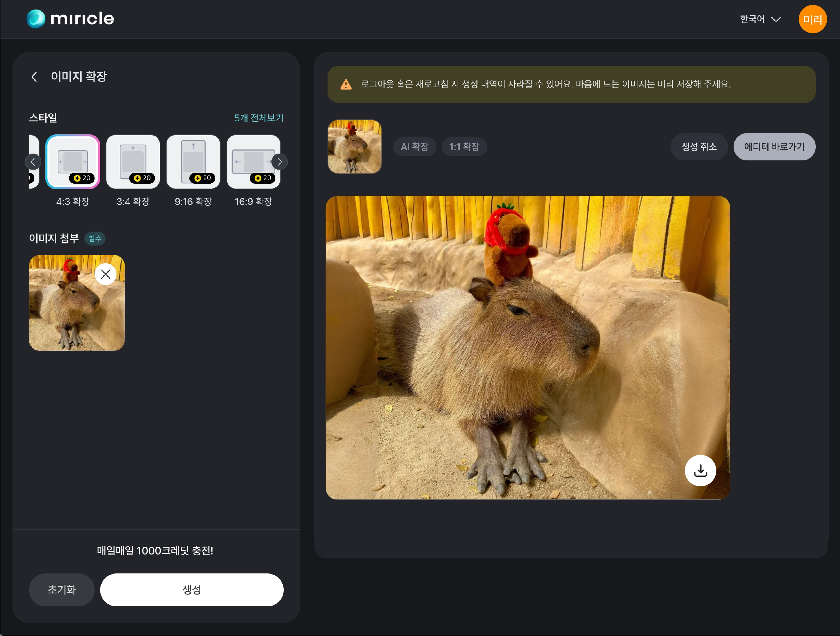Image resolution: width=840 pixels, height=636 pixels.
Task: Click the AI 확장 tag
Action: (414, 147)
